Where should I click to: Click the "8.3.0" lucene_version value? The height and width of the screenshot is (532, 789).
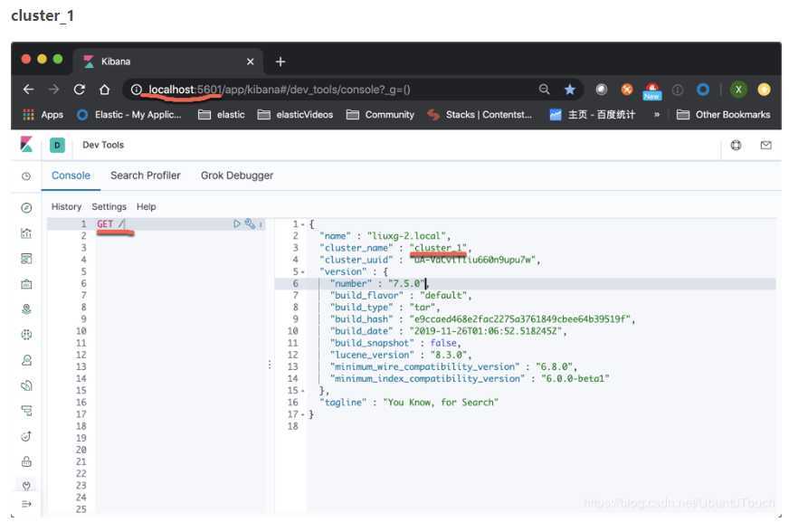(449, 355)
